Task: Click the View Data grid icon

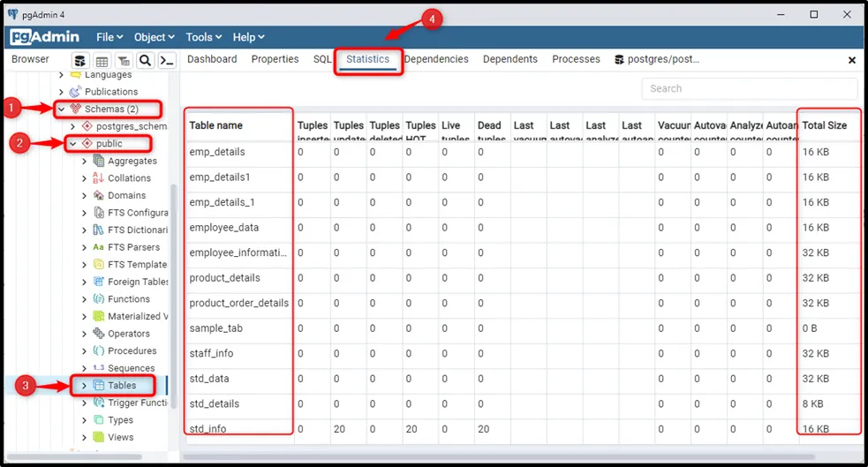Action: pyautogui.click(x=102, y=60)
